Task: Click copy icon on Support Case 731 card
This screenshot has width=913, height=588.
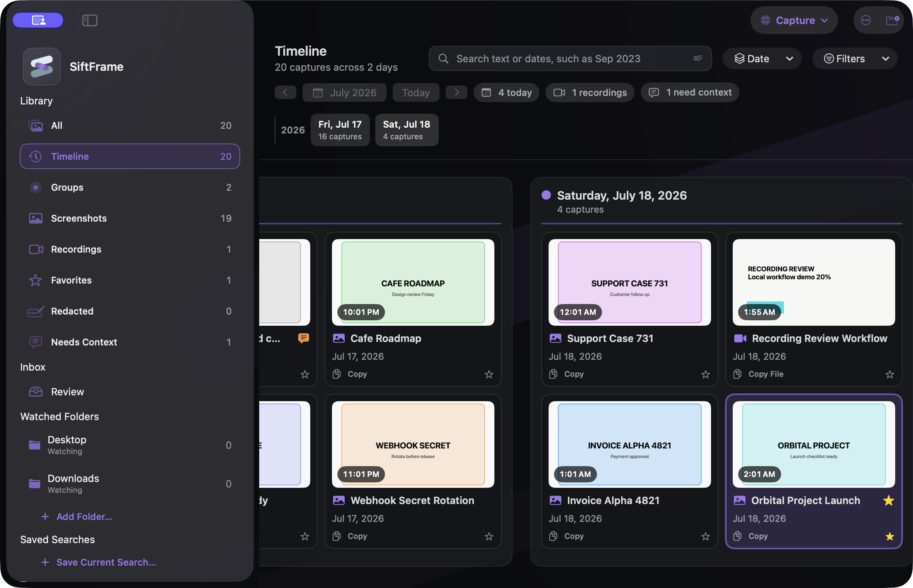Action: pyautogui.click(x=553, y=374)
